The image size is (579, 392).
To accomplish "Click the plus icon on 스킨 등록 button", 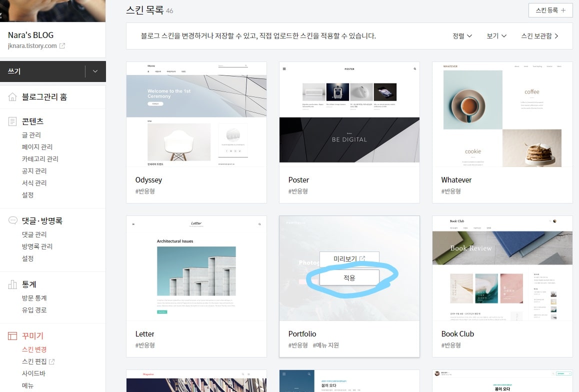I will [x=563, y=10].
